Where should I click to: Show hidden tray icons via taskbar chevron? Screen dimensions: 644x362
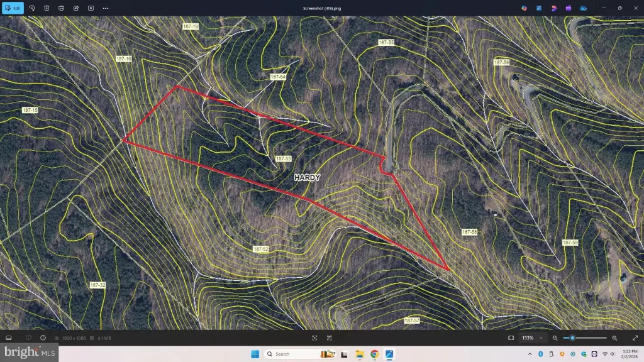(x=530, y=354)
